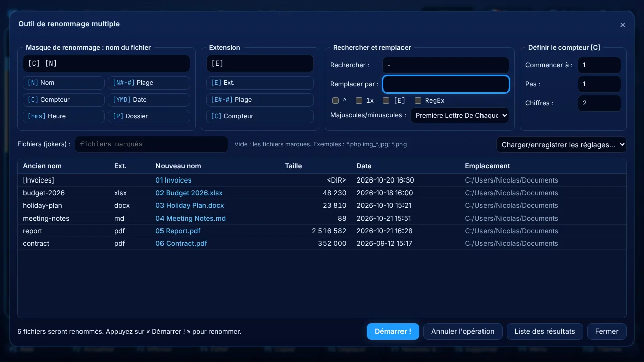Click Annuler l'opération button

tap(463, 332)
